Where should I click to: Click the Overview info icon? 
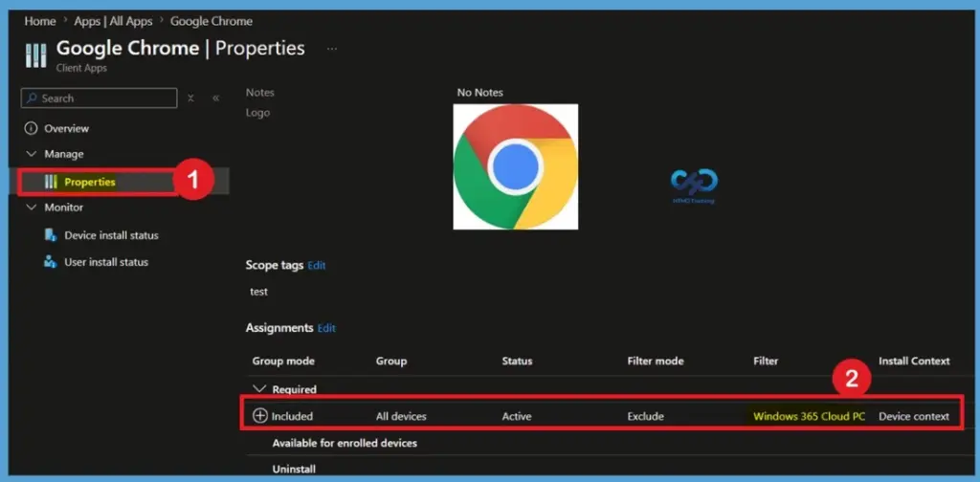pyautogui.click(x=31, y=128)
